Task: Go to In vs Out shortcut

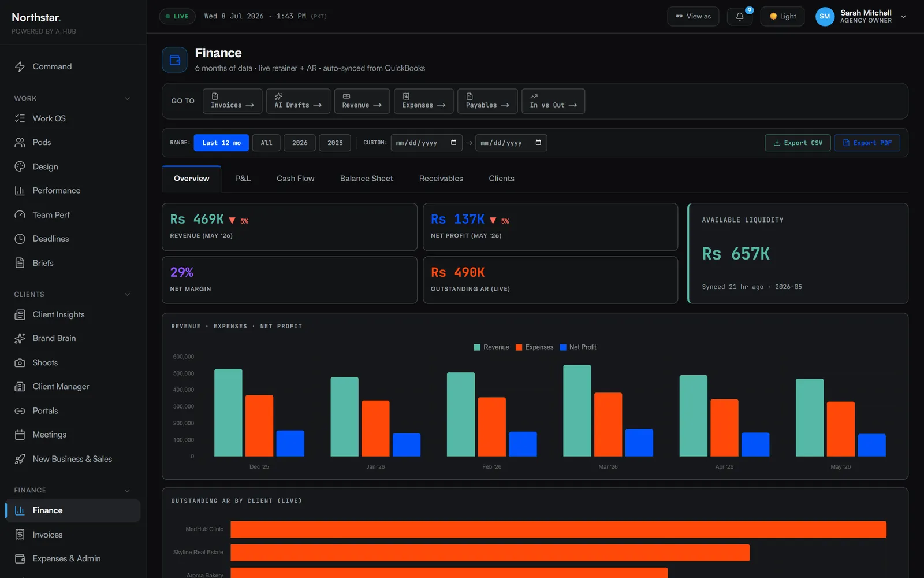Action: point(553,101)
